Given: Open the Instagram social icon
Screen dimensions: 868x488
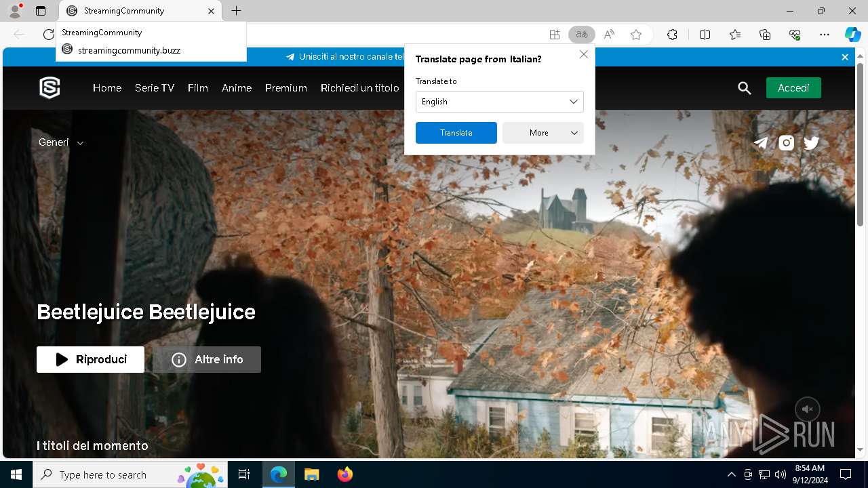Looking at the screenshot, I should (x=786, y=143).
